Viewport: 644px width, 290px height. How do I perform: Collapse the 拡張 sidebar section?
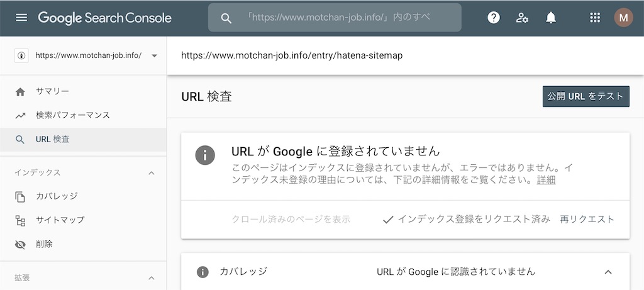(x=152, y=278)
